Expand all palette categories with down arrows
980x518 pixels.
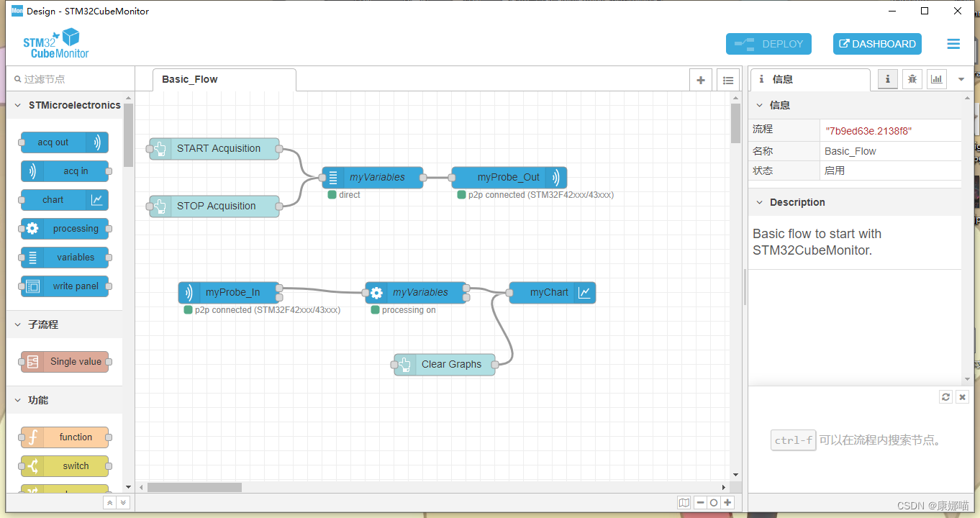123,503
